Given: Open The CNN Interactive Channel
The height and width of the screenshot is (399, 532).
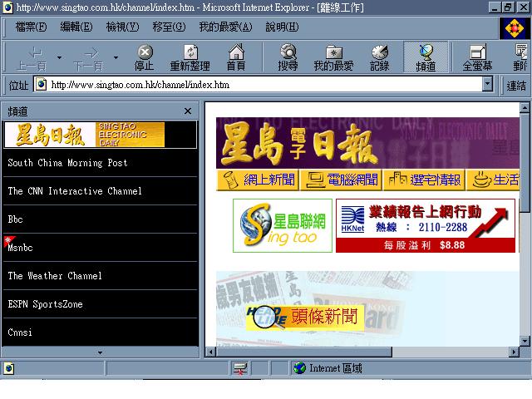Looking at the screenshot, I should coord(100,191).
